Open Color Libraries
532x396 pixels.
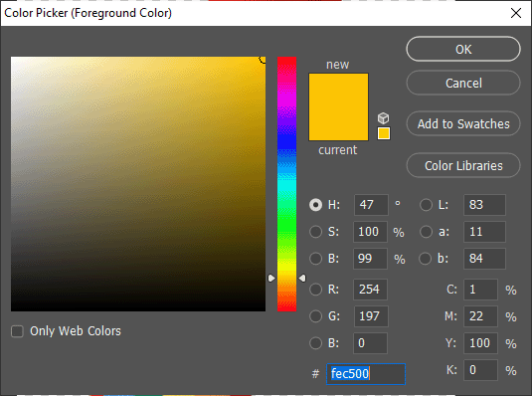point(463,165)
